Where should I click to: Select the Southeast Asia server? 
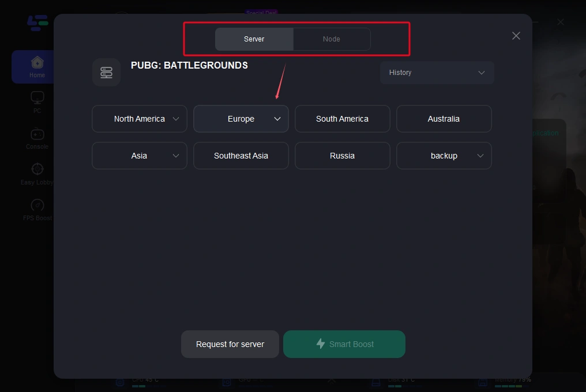pyautogui.click(x=241, y=156)
